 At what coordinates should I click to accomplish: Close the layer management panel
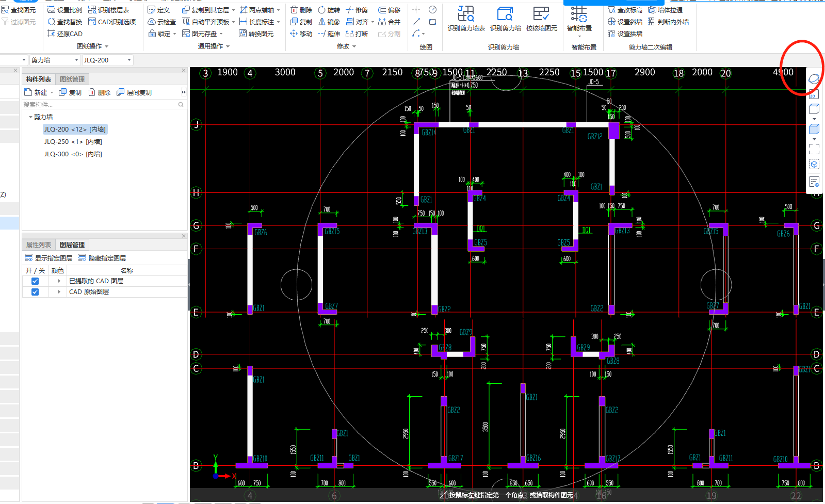184,236
